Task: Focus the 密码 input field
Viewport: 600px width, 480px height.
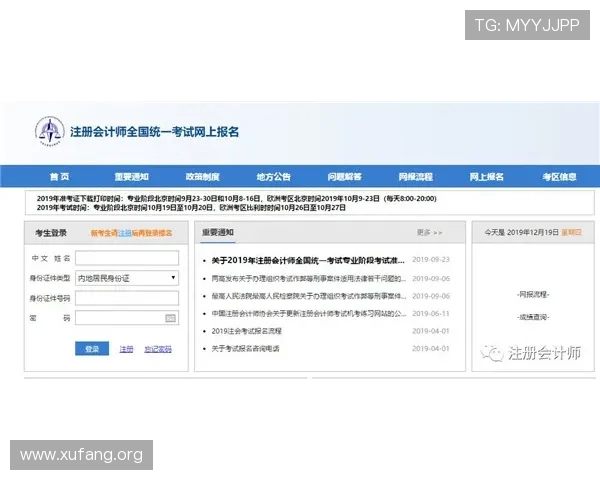Action: point(127,318)
